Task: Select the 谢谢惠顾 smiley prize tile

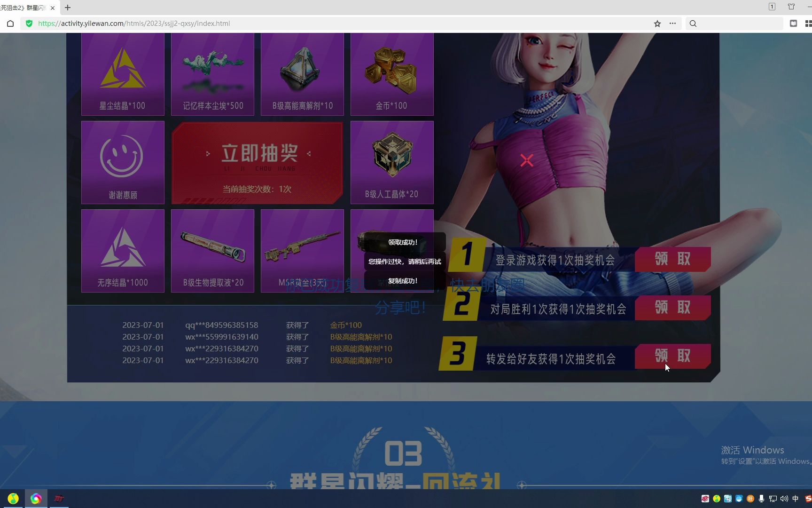Action: click(x=123, y=162)
